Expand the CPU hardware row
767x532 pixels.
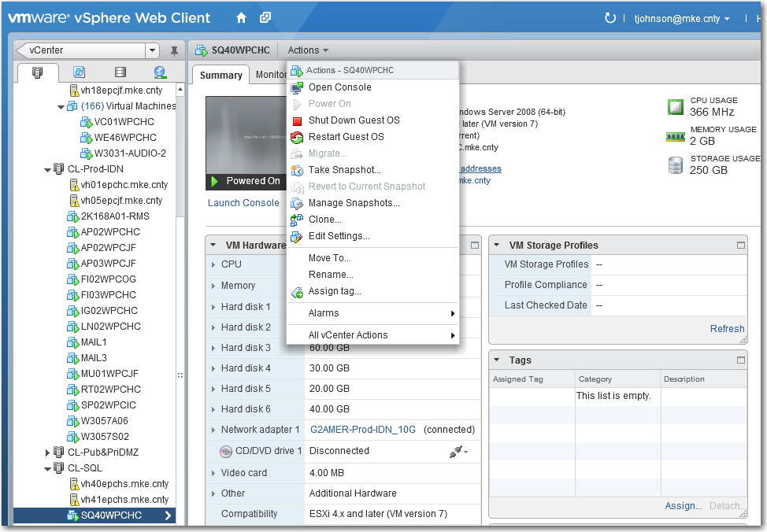click(213, 264)
